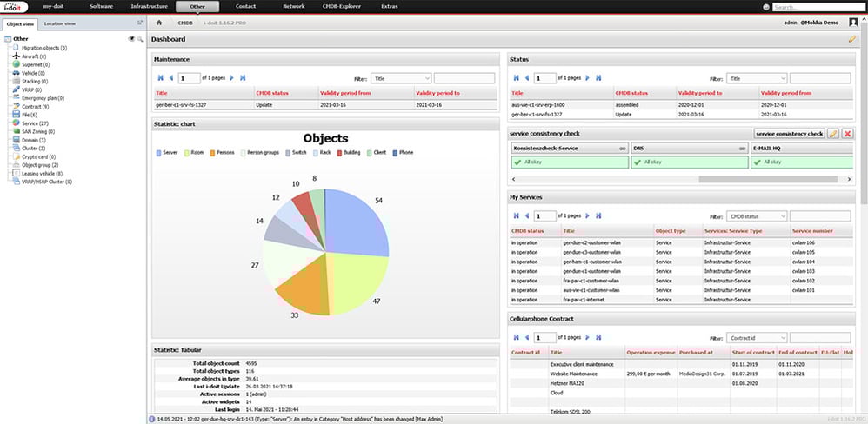
Task: Remove service consistency check widget red X
Action: click(847, 134)
